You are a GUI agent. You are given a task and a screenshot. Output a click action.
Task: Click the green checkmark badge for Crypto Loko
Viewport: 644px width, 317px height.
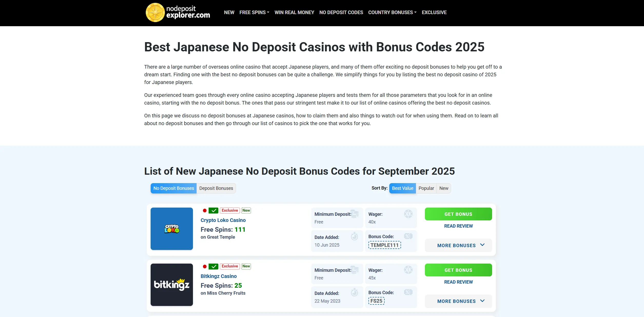pos(213,211)
